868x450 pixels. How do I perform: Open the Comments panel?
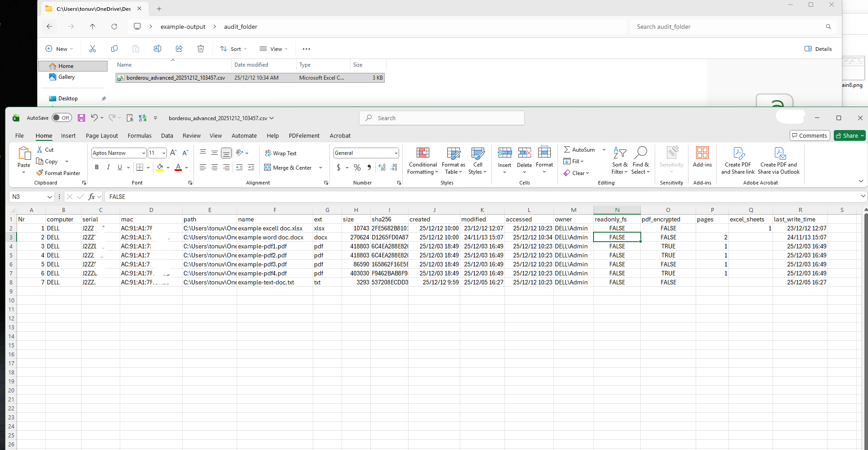click(x=810, y=135)
